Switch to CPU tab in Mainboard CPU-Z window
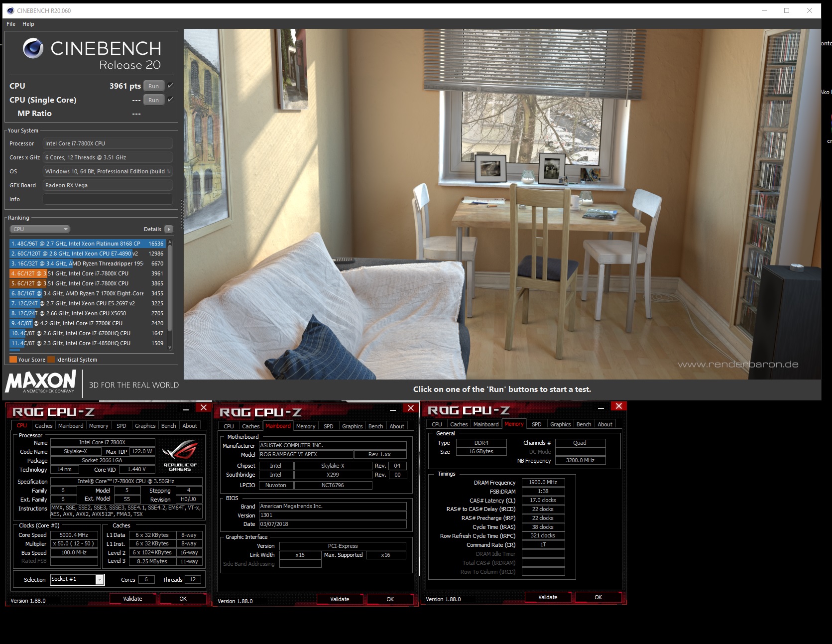Viewport: 832px width, 644px height. click(x=229, y=426)
